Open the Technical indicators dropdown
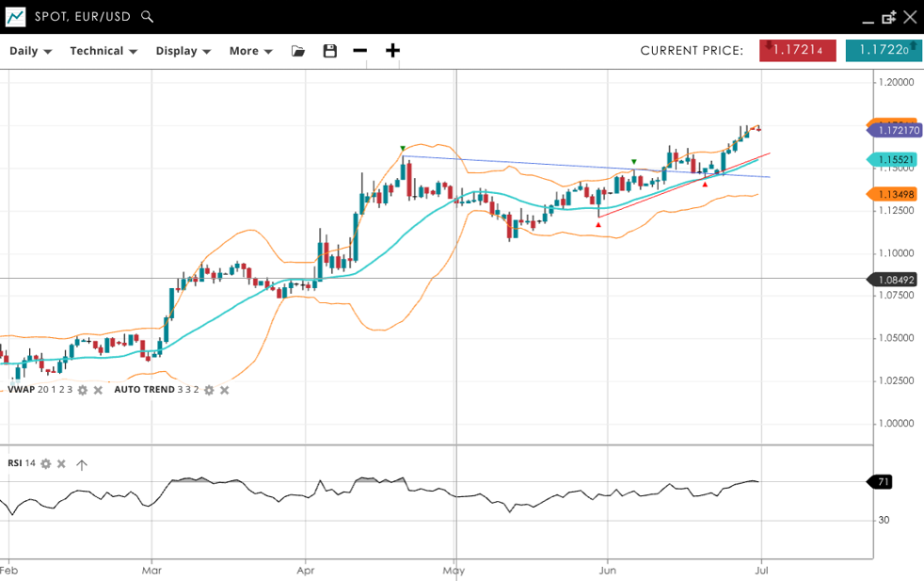924x581 pixels. tap(104, 51)
